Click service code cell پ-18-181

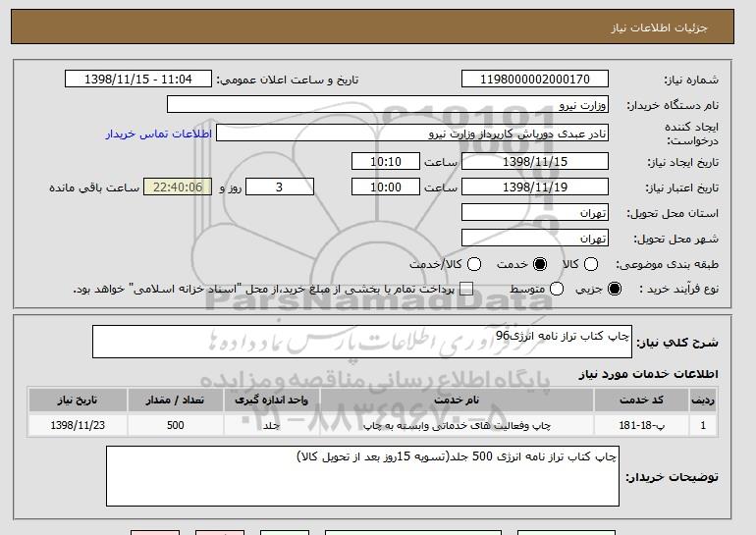pos(641,425)
